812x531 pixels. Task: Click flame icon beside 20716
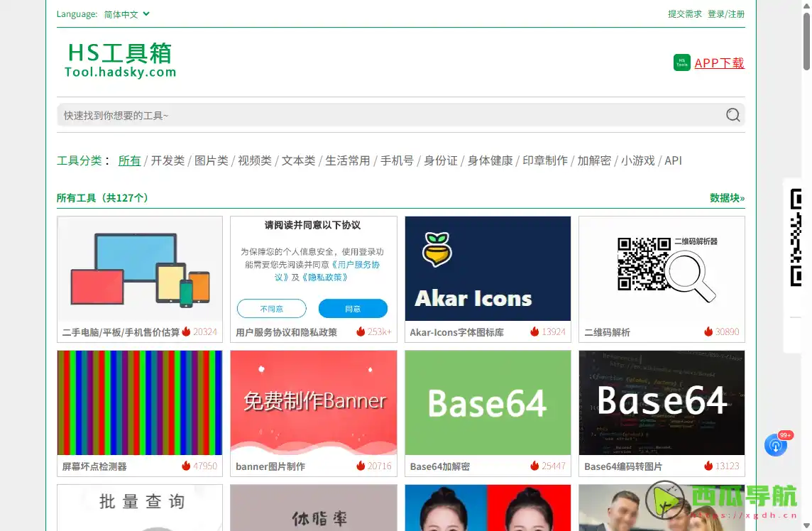tap(361, 466)
